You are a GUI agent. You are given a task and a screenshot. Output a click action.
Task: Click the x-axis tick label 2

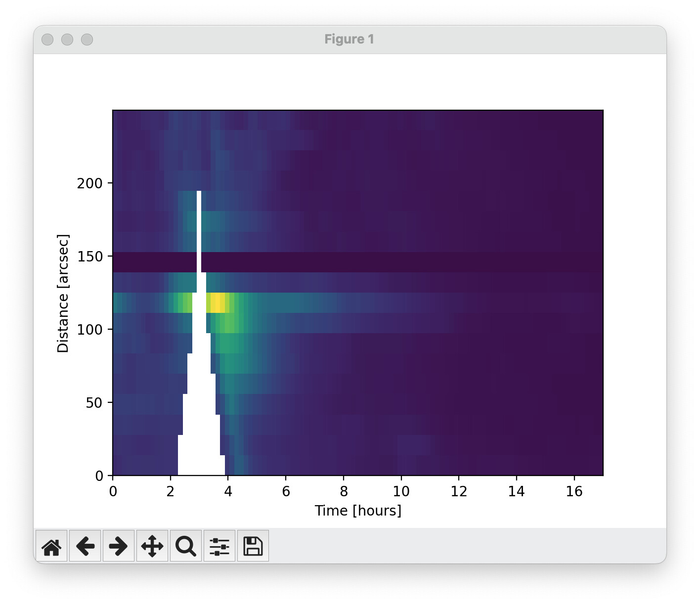171,491
